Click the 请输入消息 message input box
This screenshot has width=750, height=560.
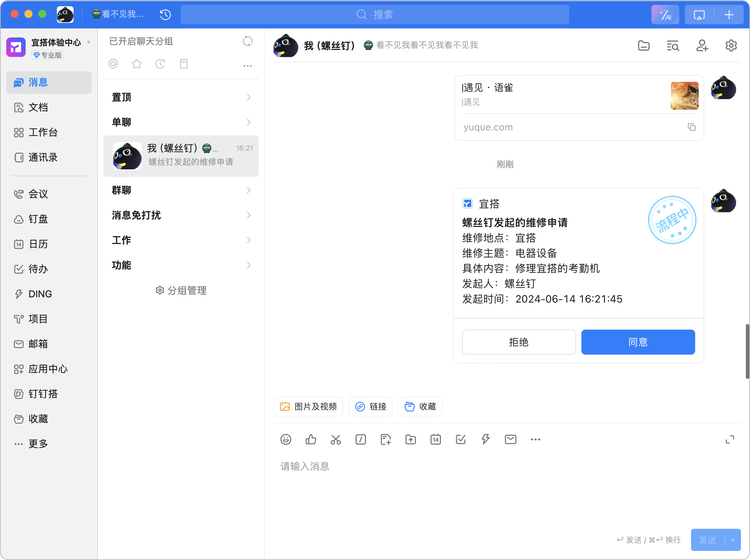coord(507,489)
